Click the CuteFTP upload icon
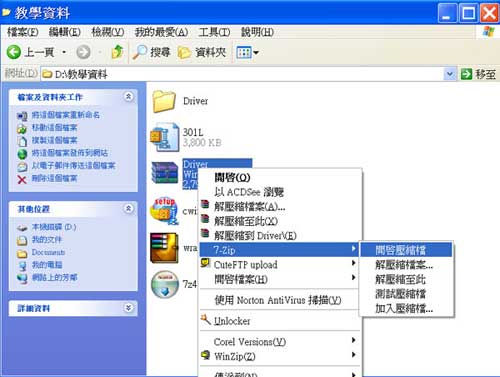The height and width of the screenshot is (377, 500). [205, 263]
